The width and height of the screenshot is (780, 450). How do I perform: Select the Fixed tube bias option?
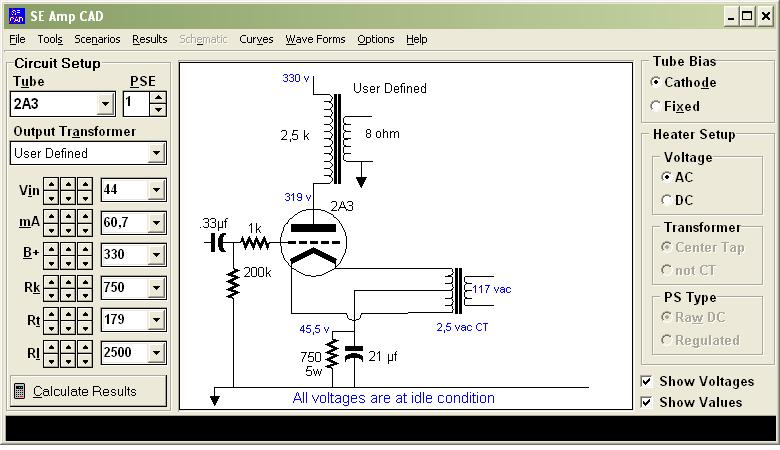pyautogui.click(x=656, y=106)
